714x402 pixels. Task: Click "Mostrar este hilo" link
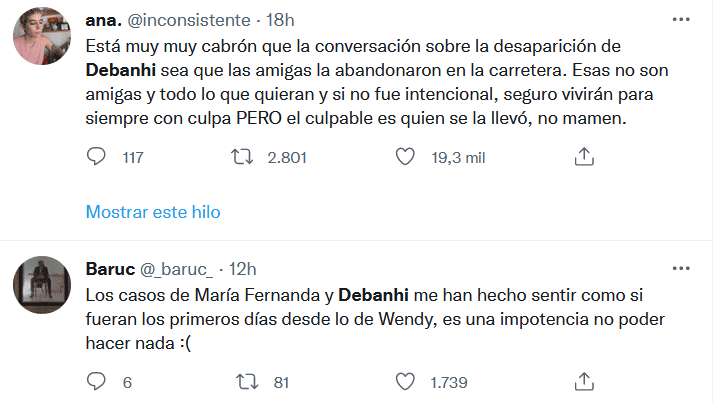coord(153,212)
